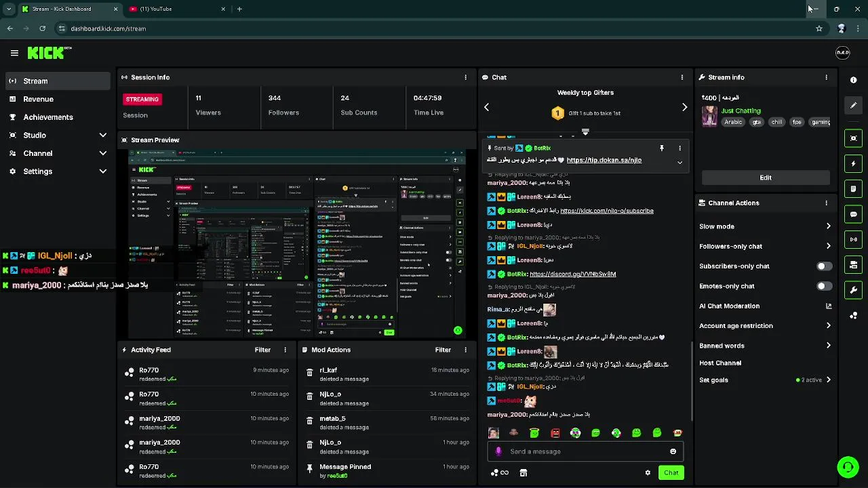Unpin the BotRix pinned message
The width and height of the screenshot is (868, 488).
[x=662, y=148]
